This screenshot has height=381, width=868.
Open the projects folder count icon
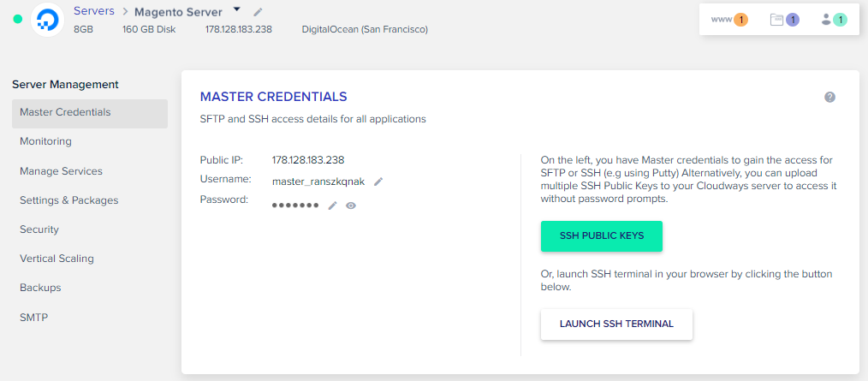pyautogui.click(x=784, y=20)
